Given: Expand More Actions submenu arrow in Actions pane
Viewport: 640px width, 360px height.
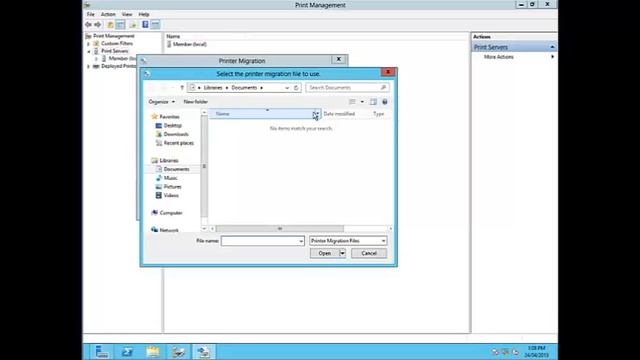Looking at the screenshot, I should tap(552, 57).
